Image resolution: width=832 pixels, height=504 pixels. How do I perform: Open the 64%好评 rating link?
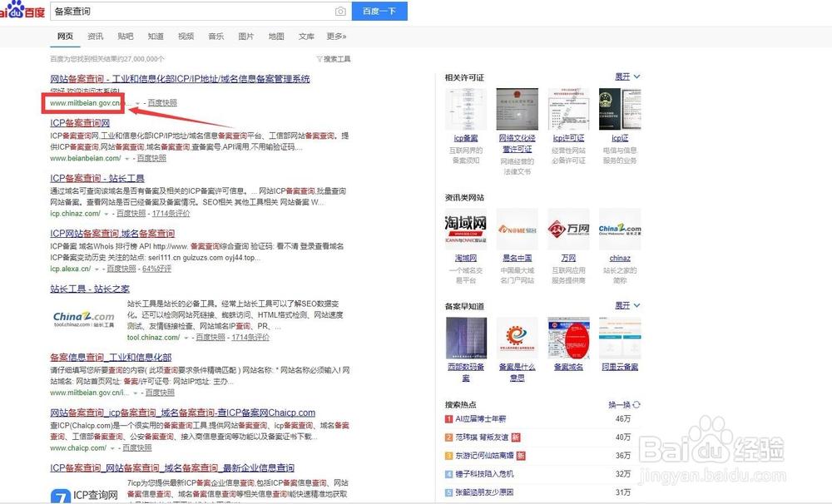[157, 269]
